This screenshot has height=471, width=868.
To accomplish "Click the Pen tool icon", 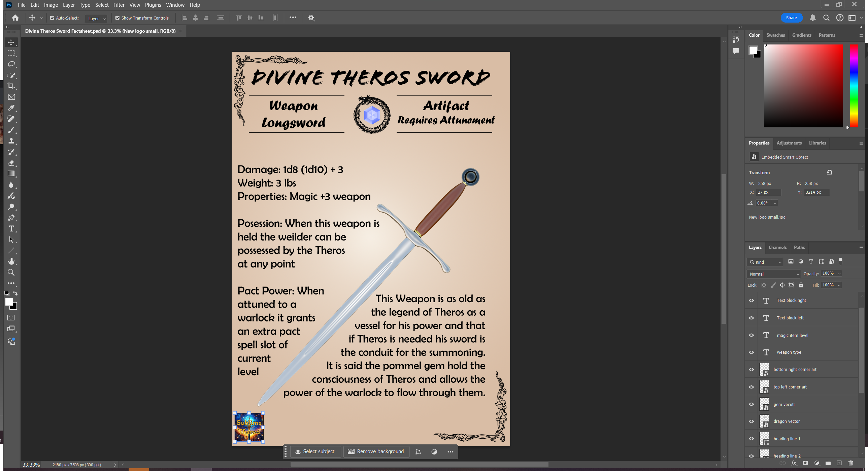I will [11, 218].
